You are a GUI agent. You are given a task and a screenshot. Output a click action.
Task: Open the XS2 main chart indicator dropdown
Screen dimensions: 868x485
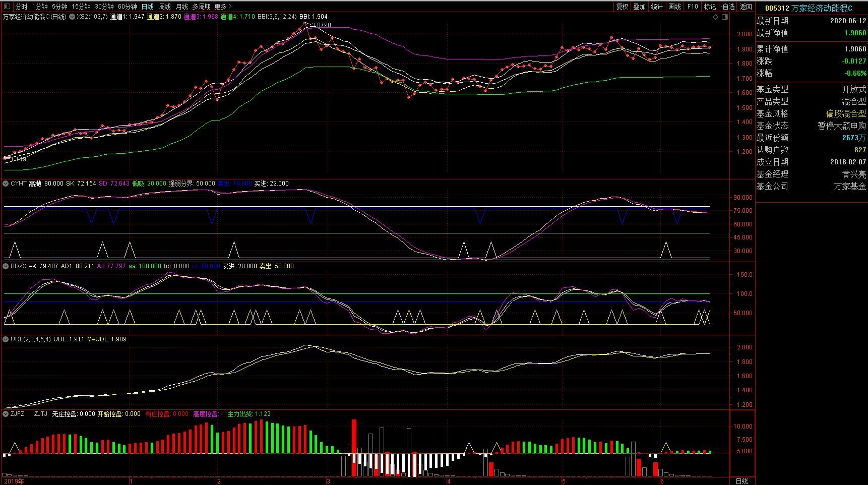[x=72, y=17]
